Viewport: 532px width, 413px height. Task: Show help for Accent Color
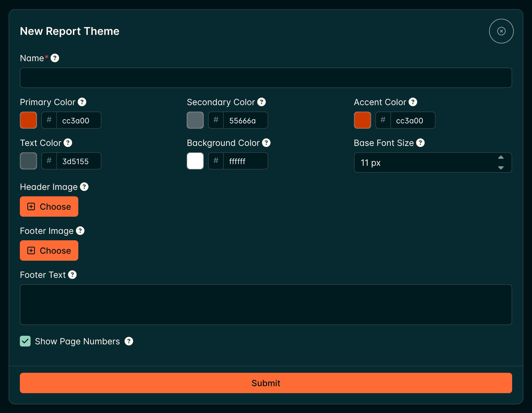[x=413, y=102]
